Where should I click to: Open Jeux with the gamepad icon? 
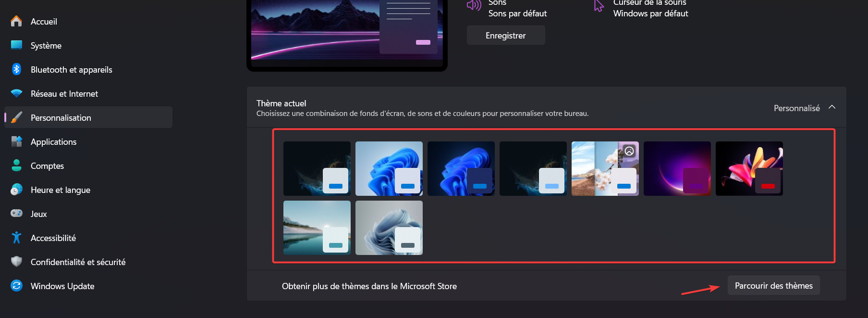pyautogui.click(x=16, y=214)
